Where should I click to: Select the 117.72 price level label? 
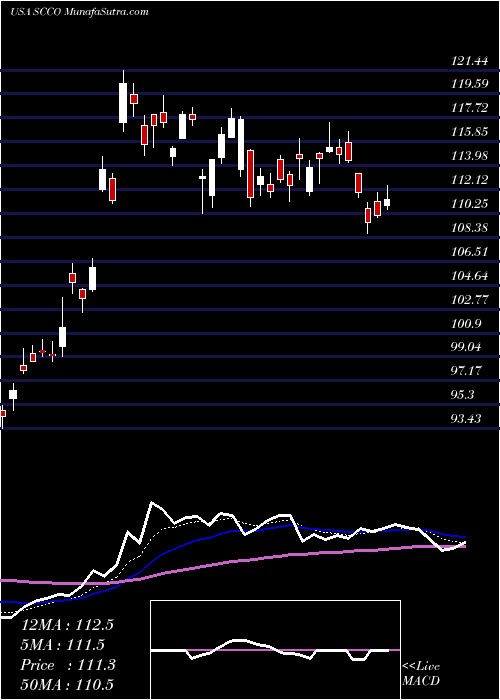470,108
